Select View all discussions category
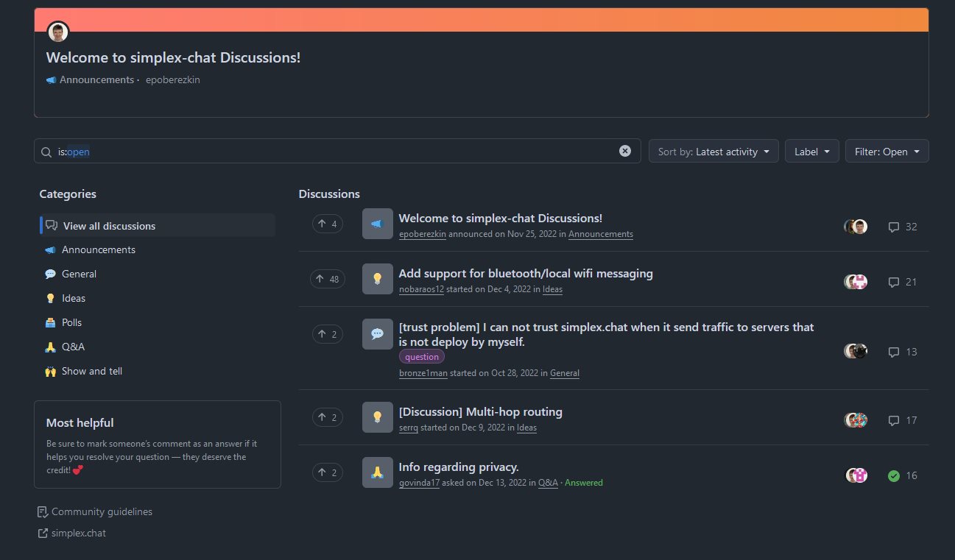The width and height of the screenshot is (955, 560). tap(158, 226)
